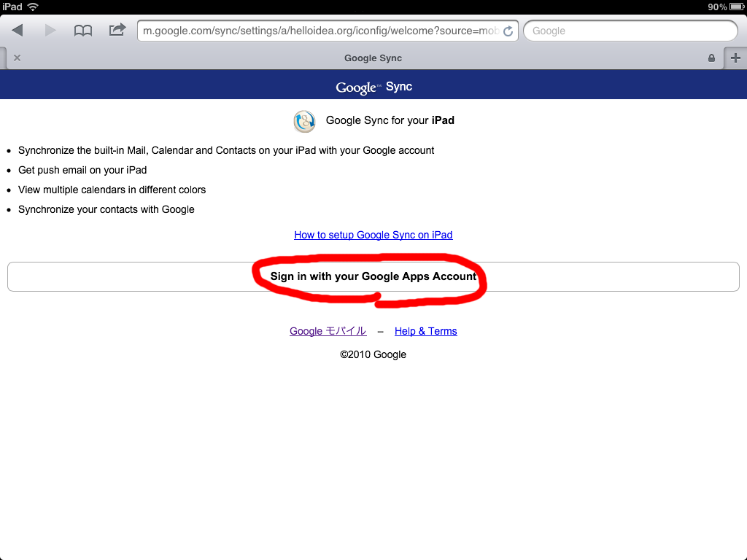Screen dimensions: 747x560
Task: Click the Google Sync header logo
Action: click(x=374, y=87)
